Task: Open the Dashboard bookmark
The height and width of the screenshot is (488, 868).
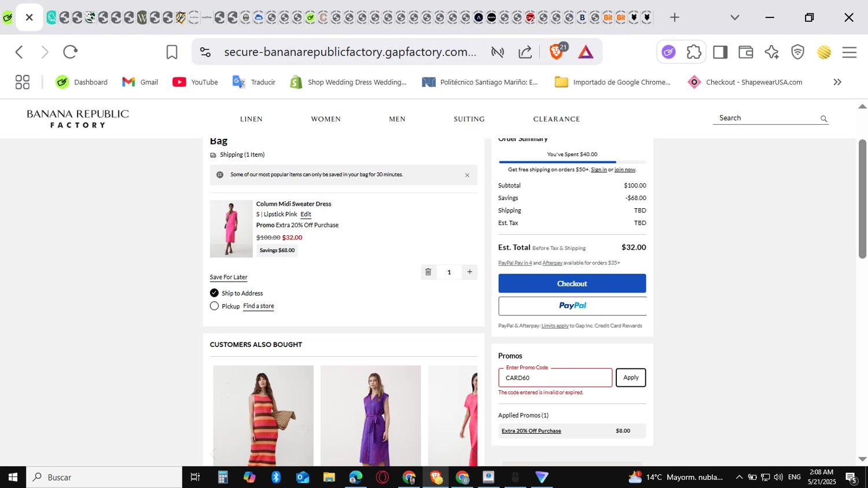Action: [82, 82]
